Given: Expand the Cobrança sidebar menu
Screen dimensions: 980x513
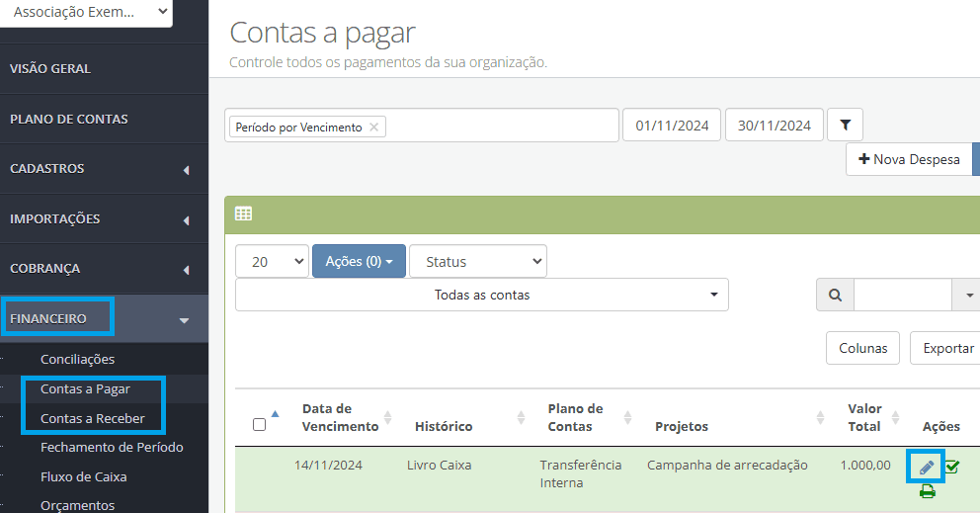Looking at the screenshot, I should [104, 269].
